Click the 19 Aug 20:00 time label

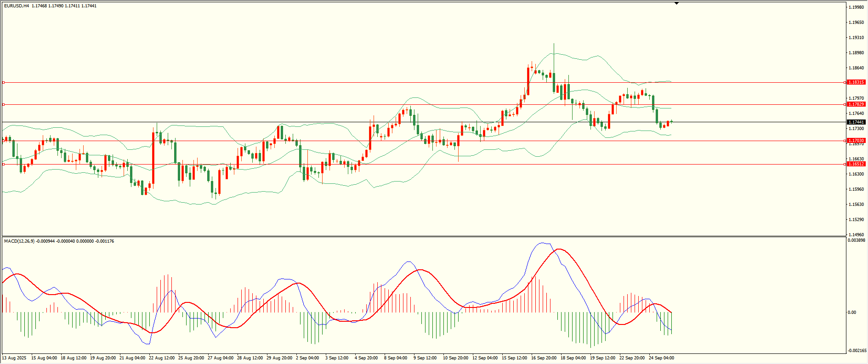103,358
